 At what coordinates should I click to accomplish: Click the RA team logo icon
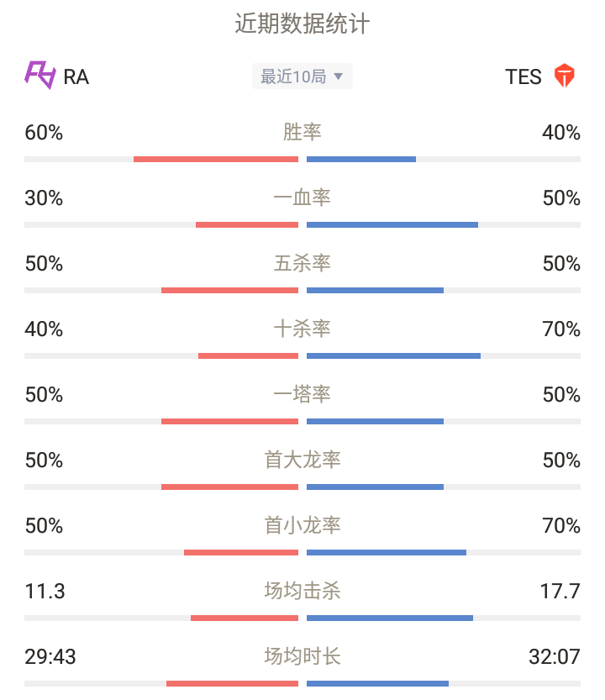[40, 76]
